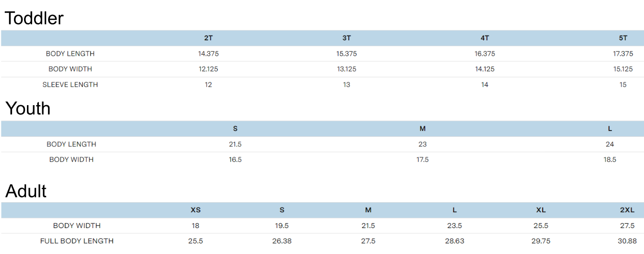644x254 pixels.
Task: Select the SLEEVE LENGTH row label
Action: click(x=70, y=85)
